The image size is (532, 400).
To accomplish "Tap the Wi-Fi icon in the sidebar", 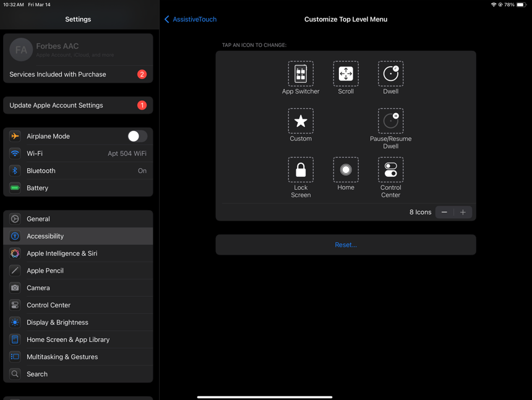I will click(x=14, y=153).
